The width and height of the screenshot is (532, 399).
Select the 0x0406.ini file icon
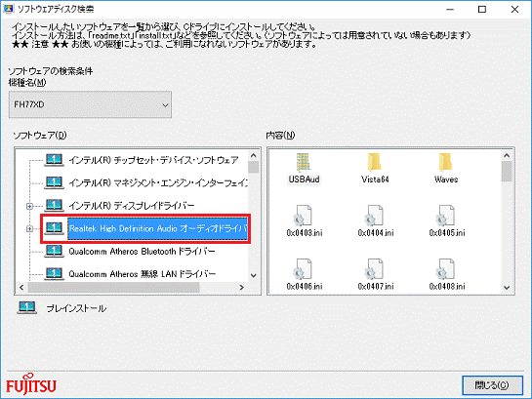304,269
